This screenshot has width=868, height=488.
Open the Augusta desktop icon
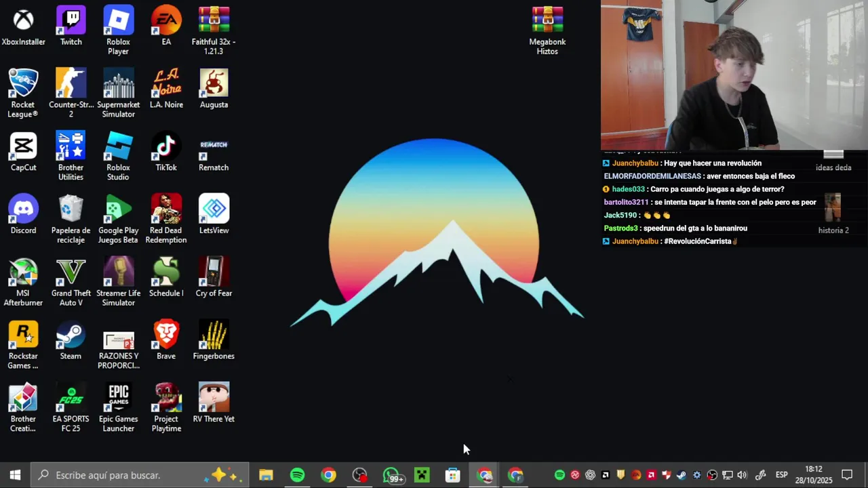tap(214, 89)
